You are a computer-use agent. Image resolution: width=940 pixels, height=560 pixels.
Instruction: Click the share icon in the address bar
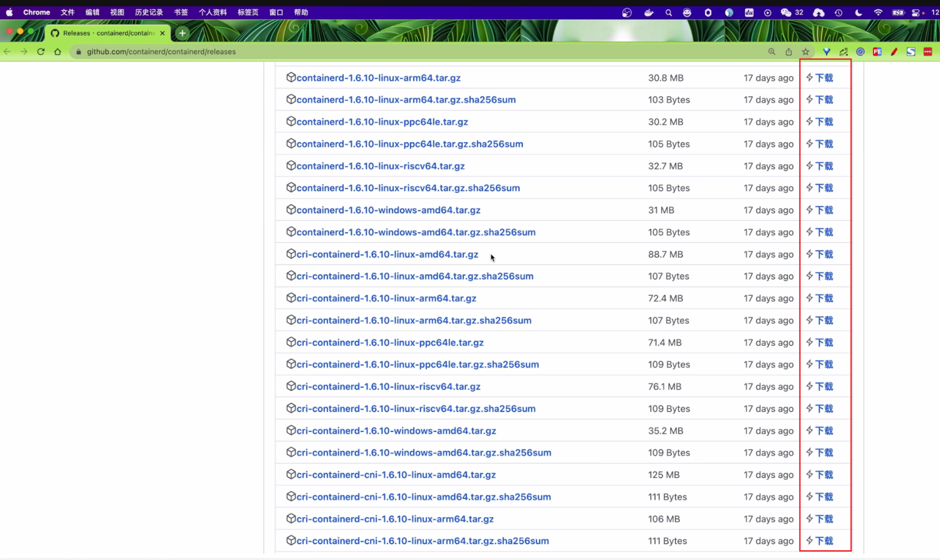pyautogui.click(x=789, y=51)
